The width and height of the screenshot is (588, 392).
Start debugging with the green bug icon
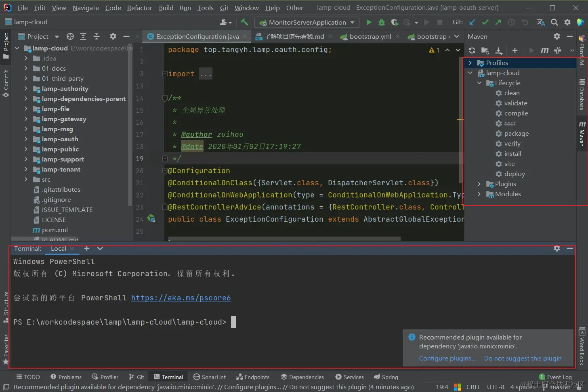(x=381, y=22)
